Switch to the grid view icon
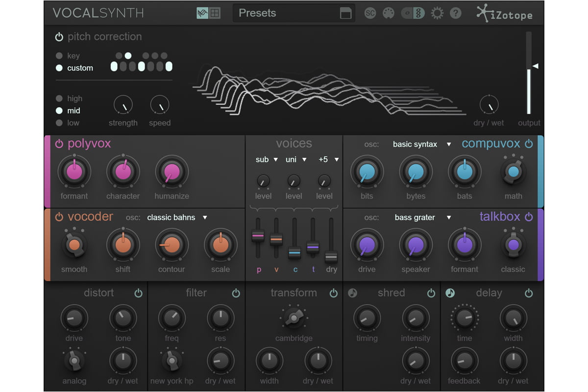This screenshot has width=588, height=392. click(x=215, y=14)
